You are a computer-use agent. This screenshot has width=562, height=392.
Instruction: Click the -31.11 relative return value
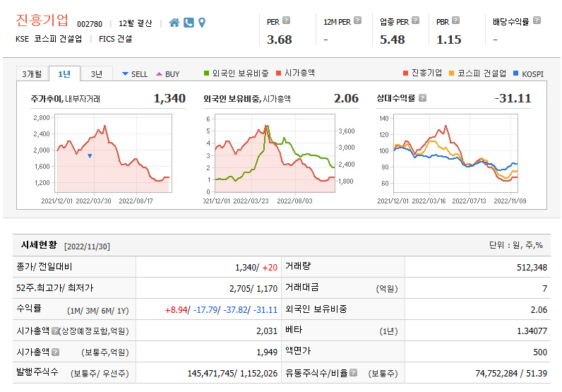pyautogui.click(x=513, y=98)
